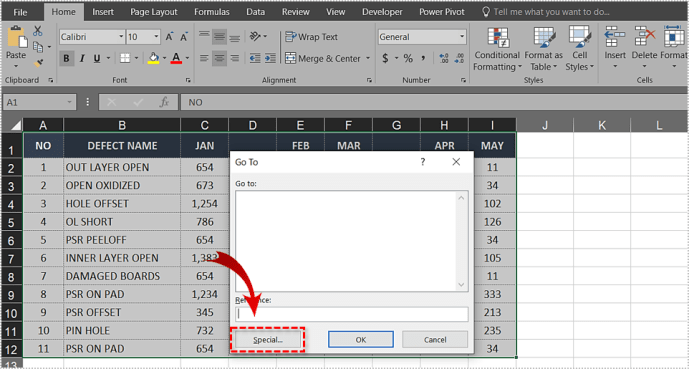
Task: Apply the yellow Fill Color bucket
Action: 153,58
